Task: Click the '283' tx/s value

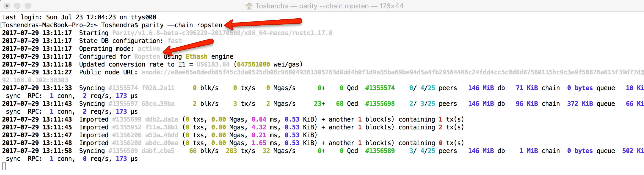Action: 231,151
